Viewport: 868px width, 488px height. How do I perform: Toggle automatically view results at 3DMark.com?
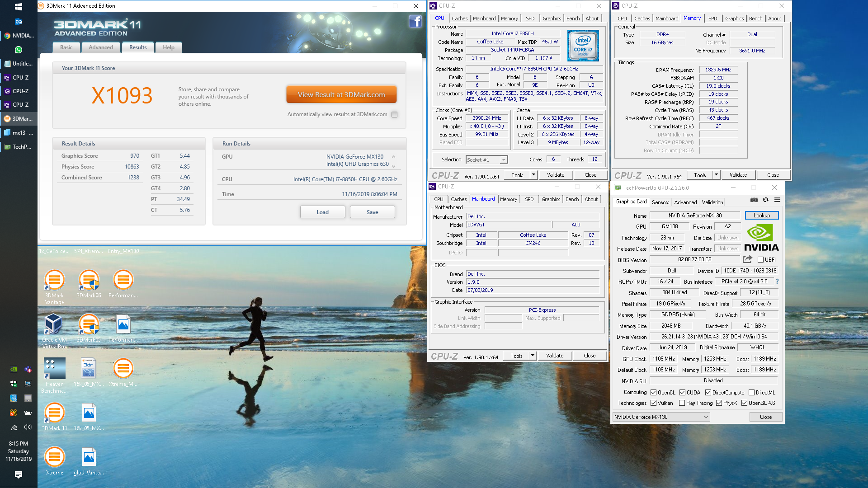(x=394, y=114)
